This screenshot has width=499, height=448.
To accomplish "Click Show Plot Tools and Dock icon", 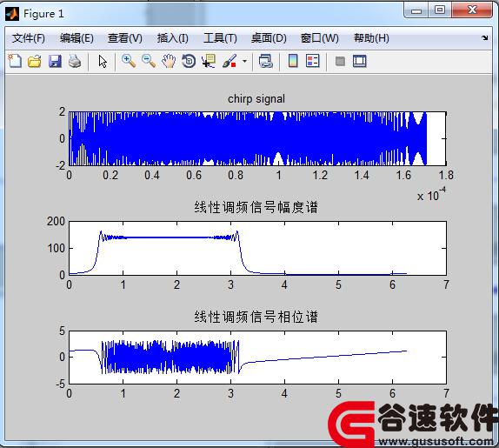I will [x=360, y=61].
